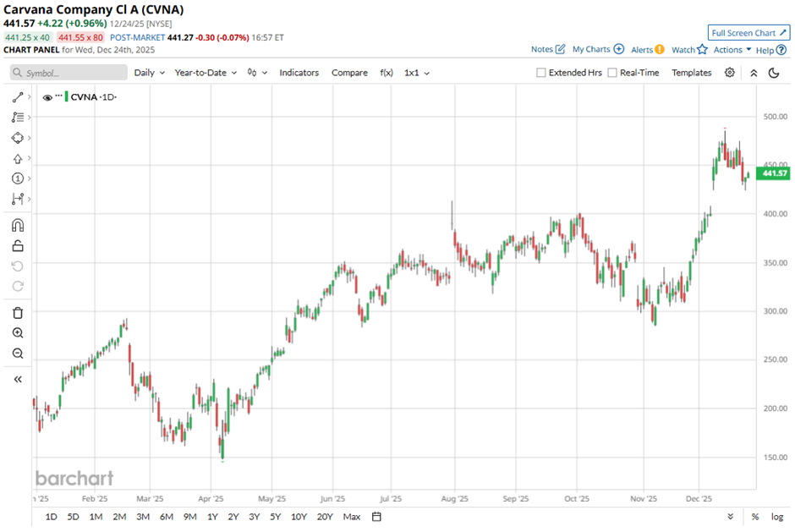Zoom out of the chart
795x532 pixels.
tap(18, 354)
